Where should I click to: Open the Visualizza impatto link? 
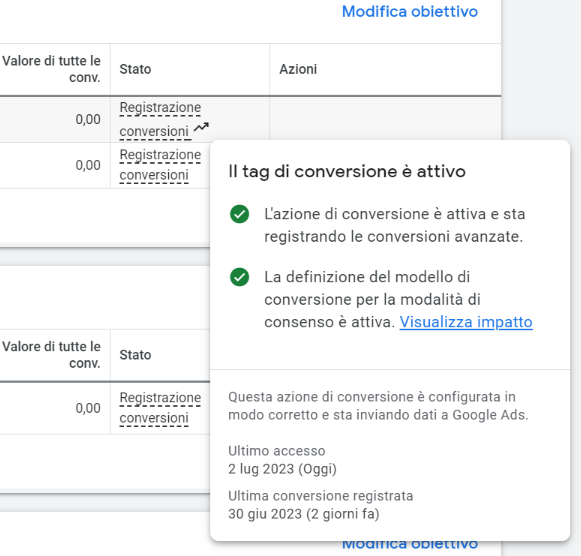[x=466, y=322]
